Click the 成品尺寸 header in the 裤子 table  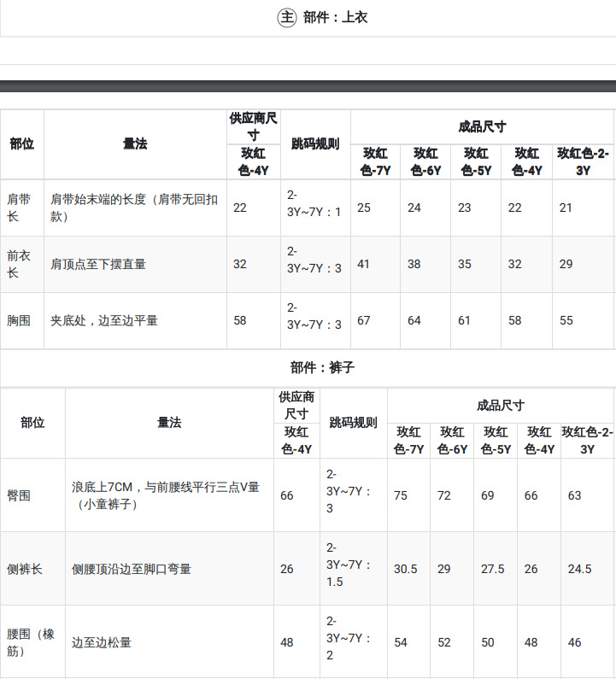click(x=501, y=406)
